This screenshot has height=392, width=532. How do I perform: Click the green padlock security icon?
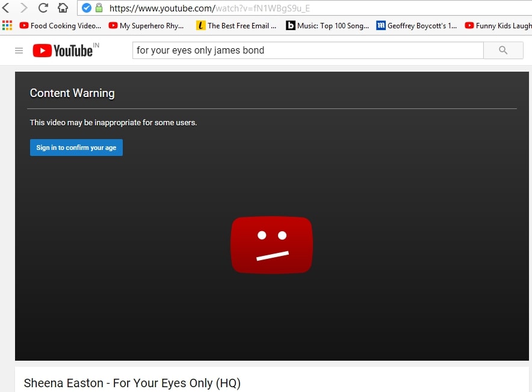click(x=99, y=8)
